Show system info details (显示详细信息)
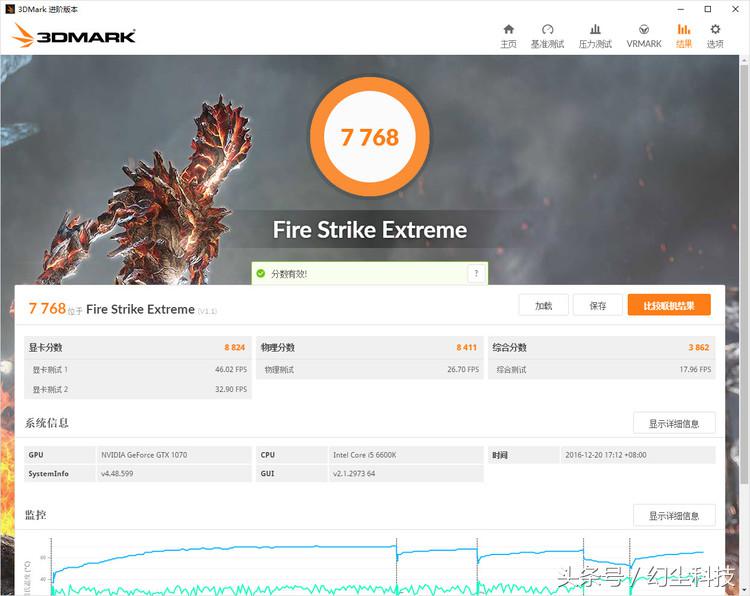Viewport: 750px width, 596px height. [674, 423]
